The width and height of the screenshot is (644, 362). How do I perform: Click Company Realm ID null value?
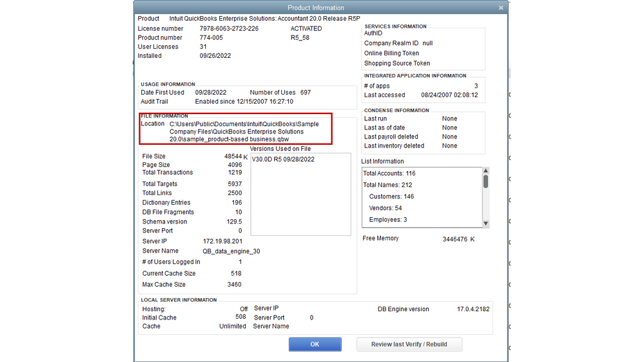427,43
